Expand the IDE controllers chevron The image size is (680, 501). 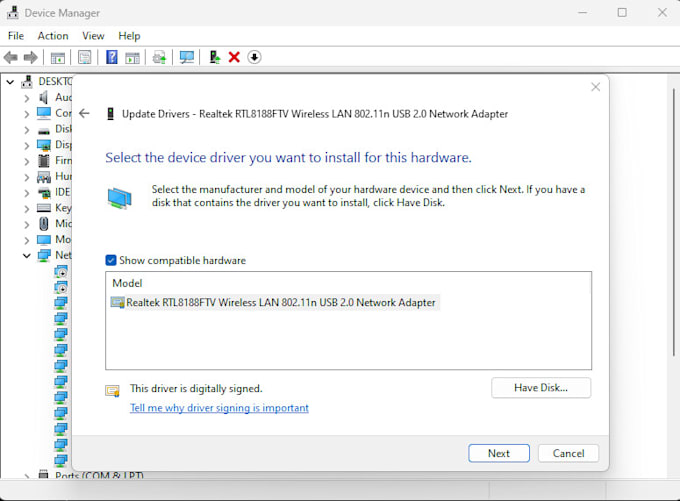pos(26,193)
